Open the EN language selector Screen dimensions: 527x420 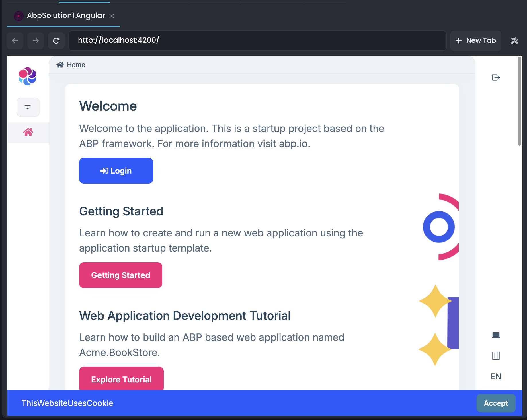[x=496, y=376]
